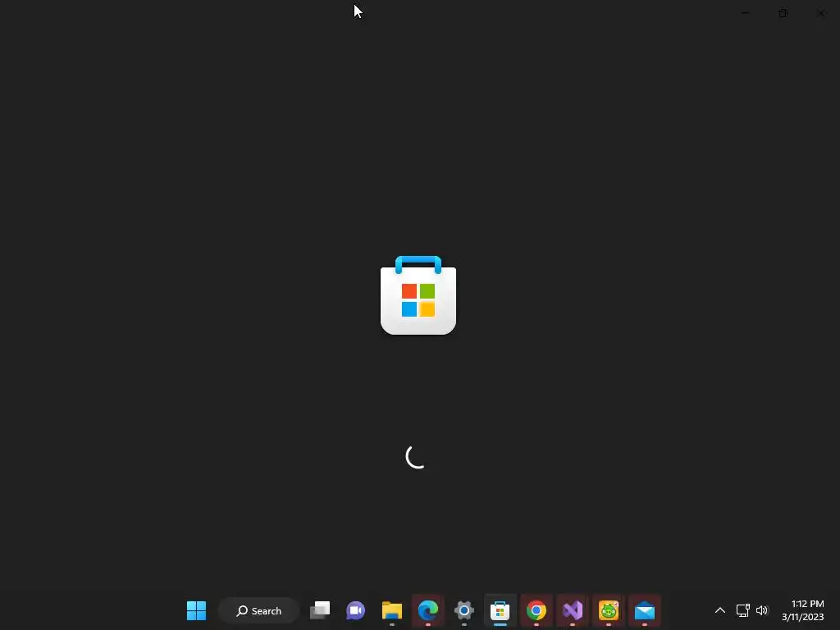This screenshot has width=840, height=630.
Task: Click the Microsoft Store taskbar icon
Action: click(x=500, y=610)
